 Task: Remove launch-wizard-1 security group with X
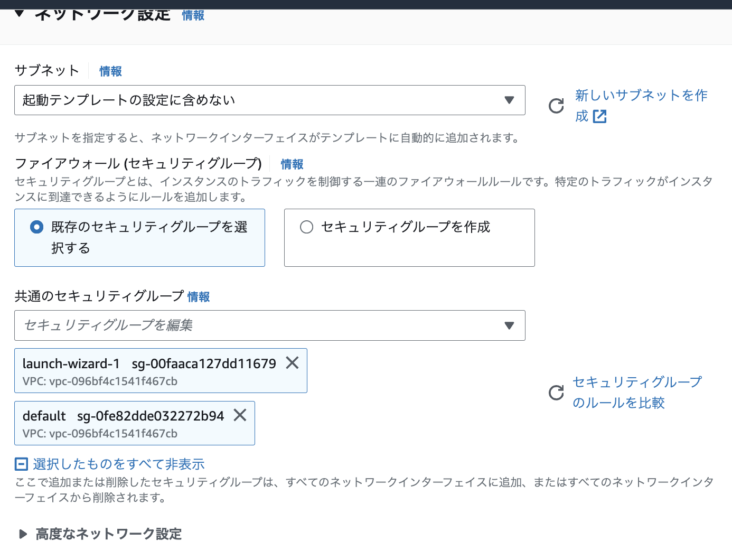tap(292, 363)
